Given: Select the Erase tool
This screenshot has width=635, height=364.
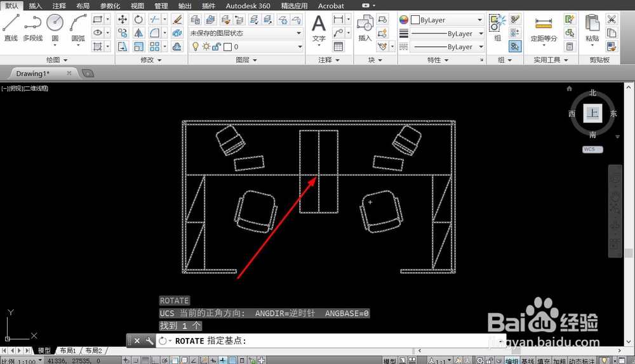Looking at the screenshot, I should (177, 20).
